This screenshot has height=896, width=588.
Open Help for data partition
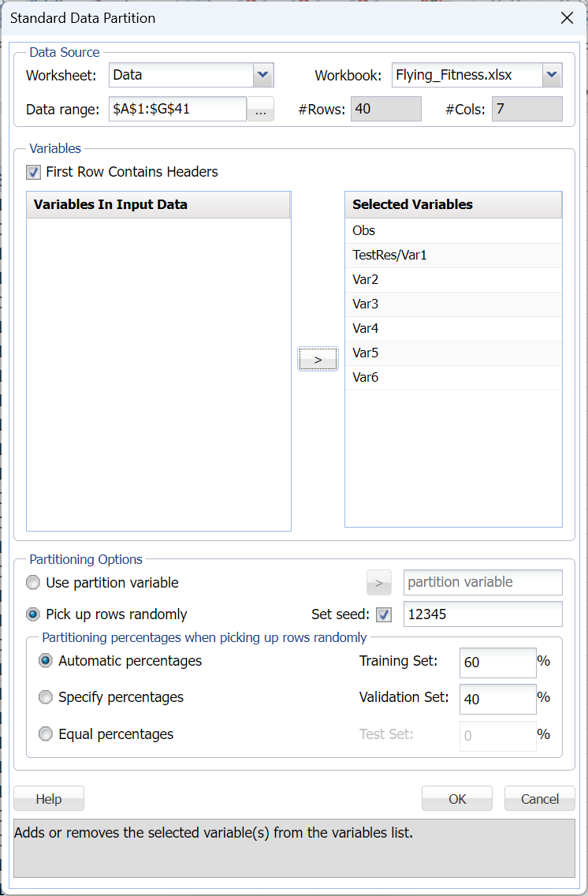[49, 799]
